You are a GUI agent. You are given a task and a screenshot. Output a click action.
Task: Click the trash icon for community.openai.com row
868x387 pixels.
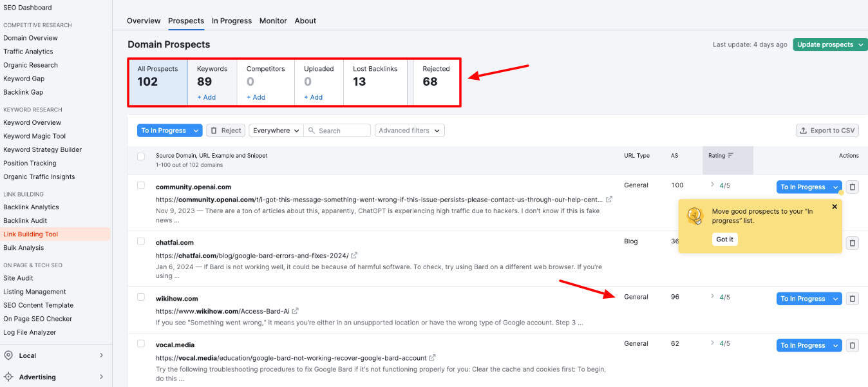click(852, 187)
